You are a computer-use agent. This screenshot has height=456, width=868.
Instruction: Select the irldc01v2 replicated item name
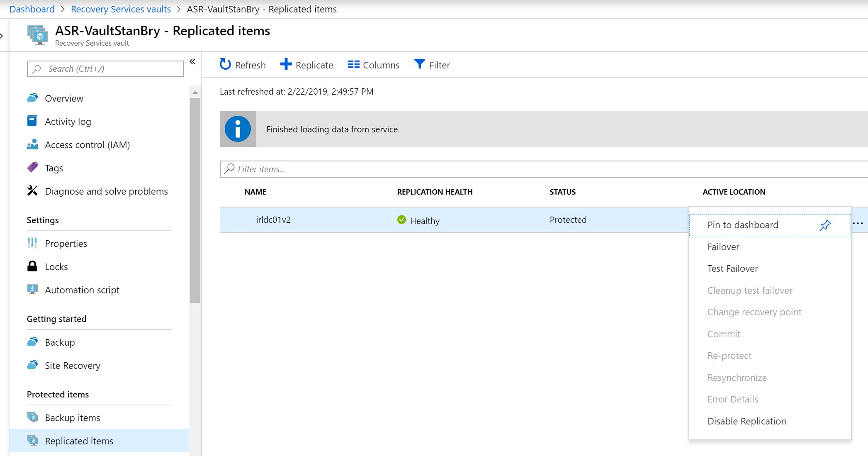click(x=273, y=219)
